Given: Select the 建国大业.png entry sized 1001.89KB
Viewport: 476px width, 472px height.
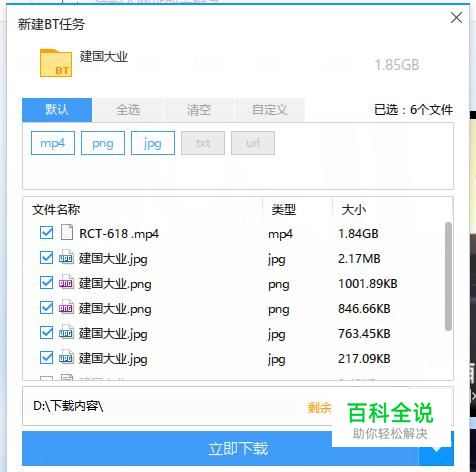Looking at the screenshot, I should point(115,284).
